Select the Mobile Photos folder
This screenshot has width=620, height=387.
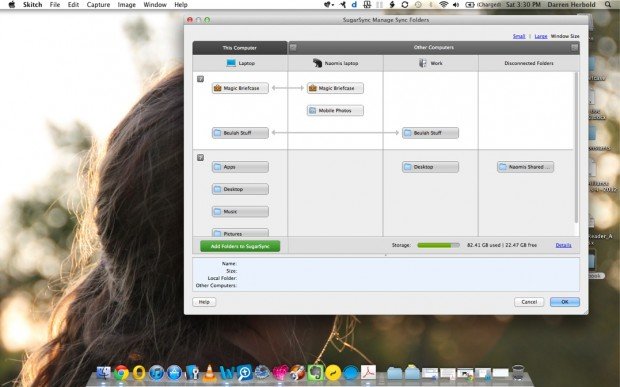(x=335, y=111)
